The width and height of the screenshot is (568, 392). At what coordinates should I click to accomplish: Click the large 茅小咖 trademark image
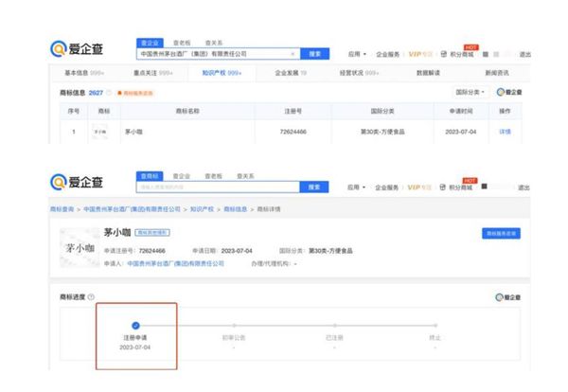pyautogui.click(x=80, y=248)
